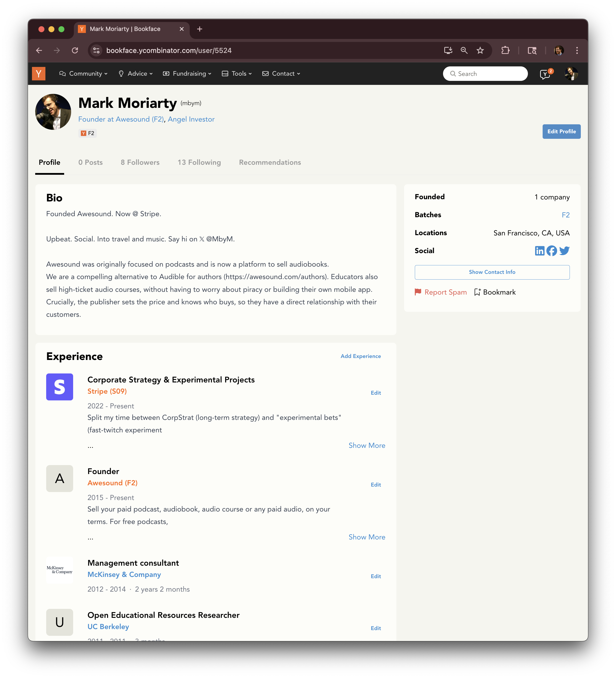Open the browser extensions puzzle icon
Viewport: 616px width, 678px height.
(x=505, y=50)
